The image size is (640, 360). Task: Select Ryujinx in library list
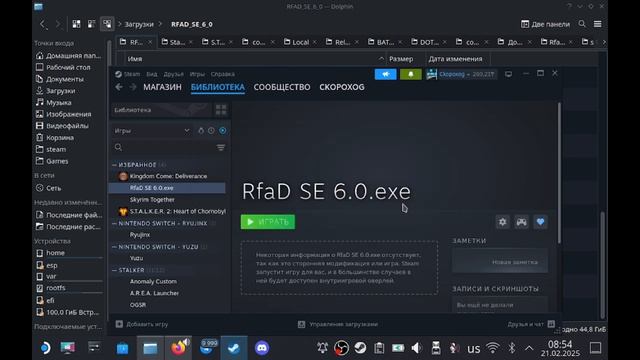click(167, 235)
